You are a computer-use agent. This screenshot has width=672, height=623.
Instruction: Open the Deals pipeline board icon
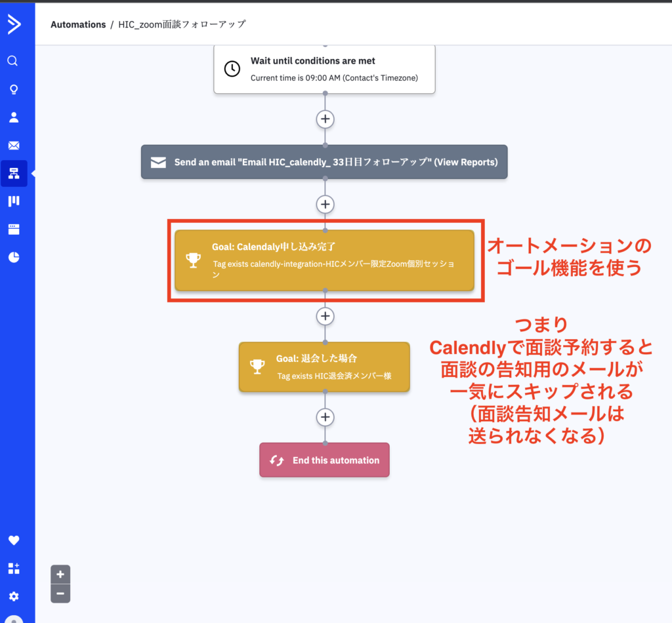(x=14, y=201)
